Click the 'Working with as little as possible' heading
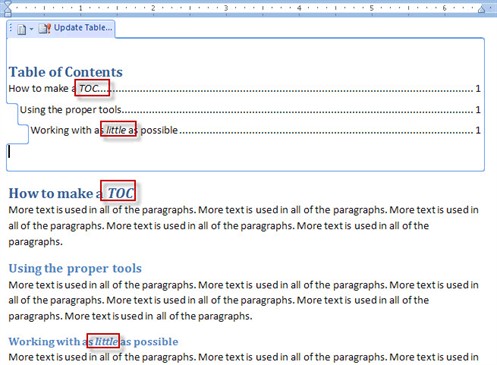Image resolution: width=497 pixels, height=365 pixels. 93,341
